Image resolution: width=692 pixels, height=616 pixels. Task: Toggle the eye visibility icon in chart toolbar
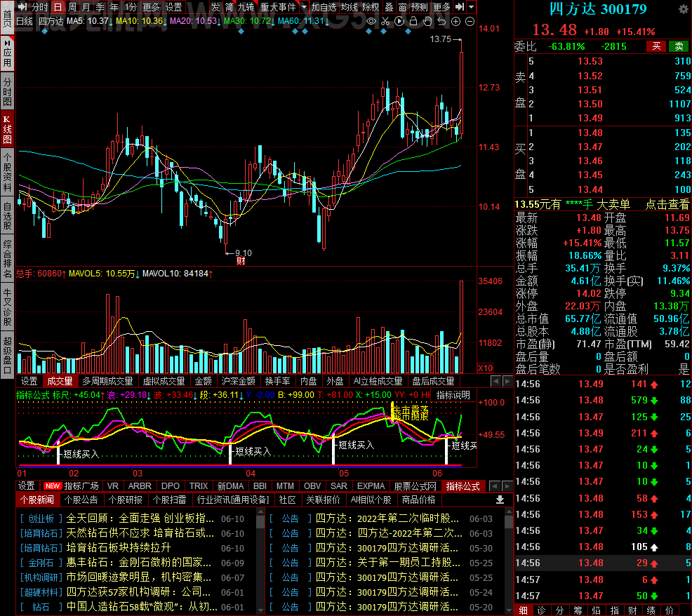[x=371, y=21]
